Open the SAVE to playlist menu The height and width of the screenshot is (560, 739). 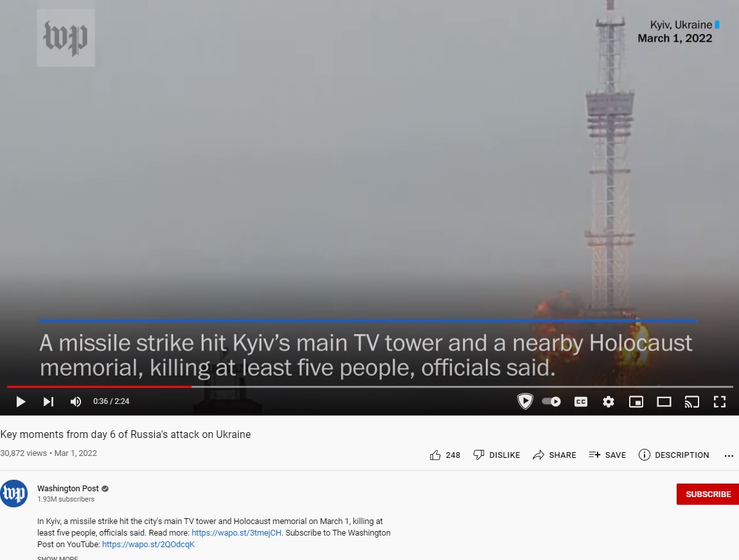607,455
